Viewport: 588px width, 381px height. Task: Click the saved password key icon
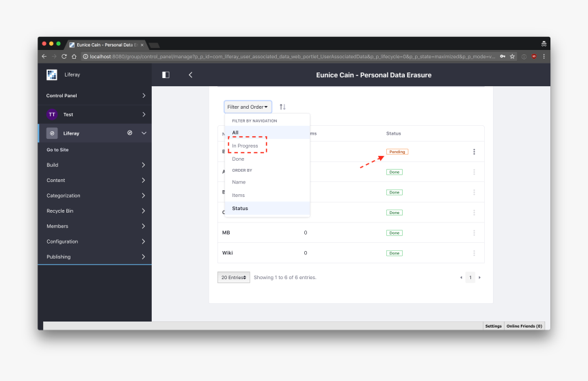pos(503,56)
